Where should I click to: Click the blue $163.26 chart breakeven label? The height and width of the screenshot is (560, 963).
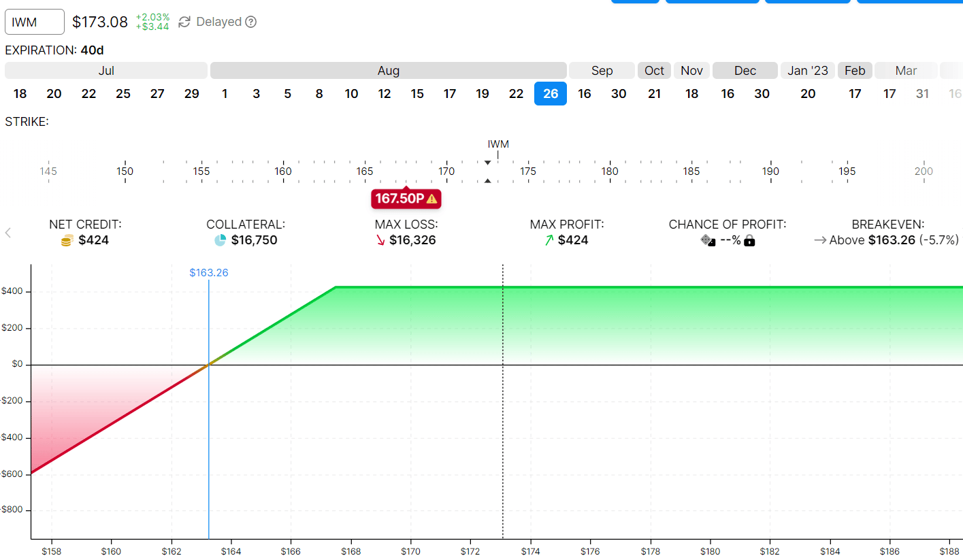pyautogui.click(x=209, y=273)
